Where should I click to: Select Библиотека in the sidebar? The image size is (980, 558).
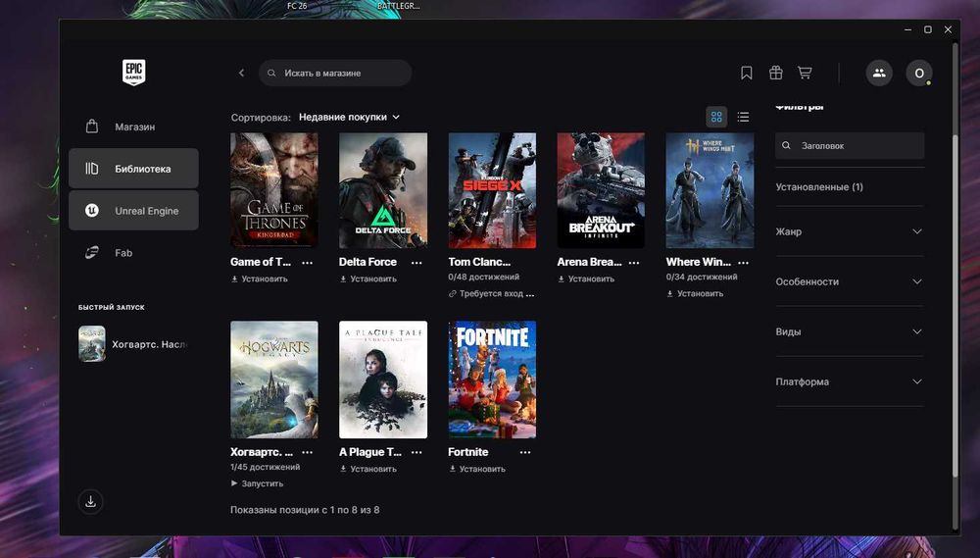pyautogui.click(x=133, y=169)
